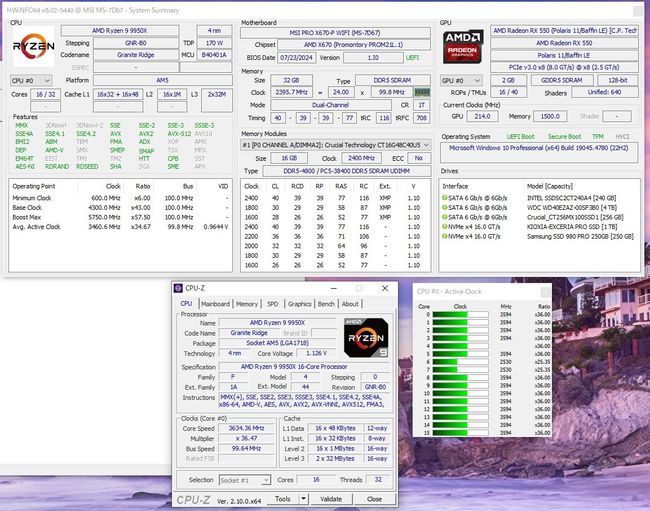This screenshot has width=650, height=511.
Task: Click green status icon for Samsung SSD 980 PRO
Action: point(444,236)
